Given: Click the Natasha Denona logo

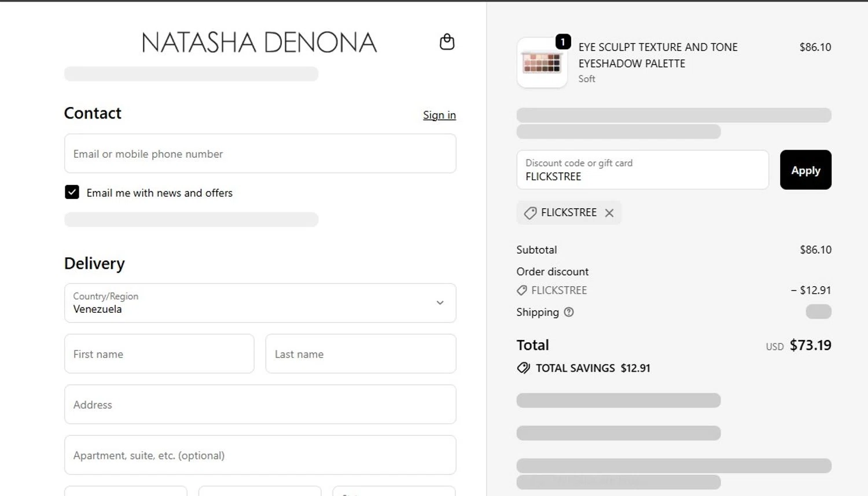Looking at the screenshot, I should [x=259, y=42].
